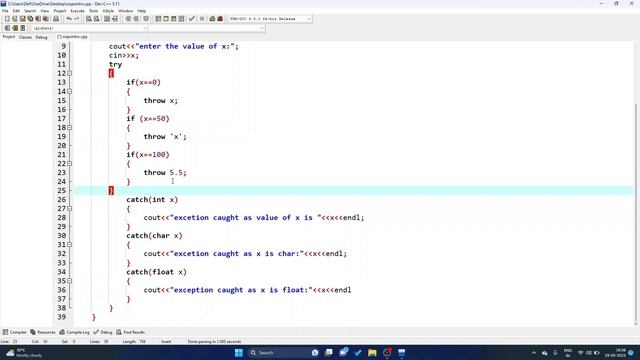Open the weather widget Mostly cloudy
Viewport: 640px width, 360px height.
(24, 353)
